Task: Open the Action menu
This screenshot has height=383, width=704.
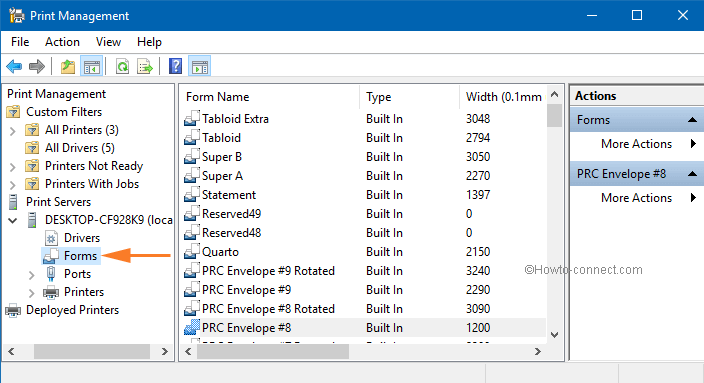Action: coord(62,42)
